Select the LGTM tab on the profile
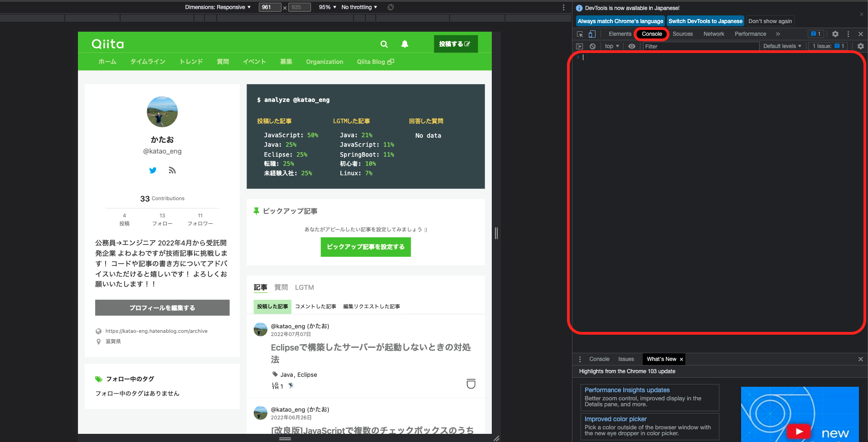 (304, 287)
